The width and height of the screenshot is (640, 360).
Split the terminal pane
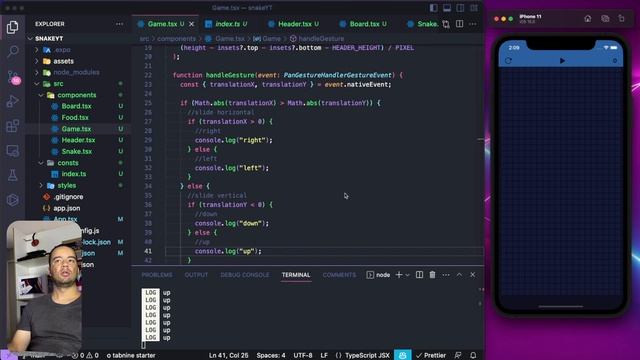(x=419, y=275)
